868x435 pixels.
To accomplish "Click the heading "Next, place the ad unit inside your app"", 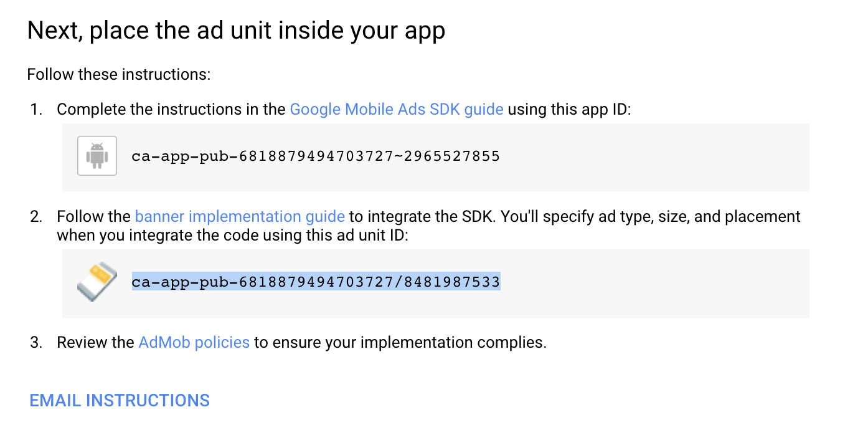I will tap(236, 31).
